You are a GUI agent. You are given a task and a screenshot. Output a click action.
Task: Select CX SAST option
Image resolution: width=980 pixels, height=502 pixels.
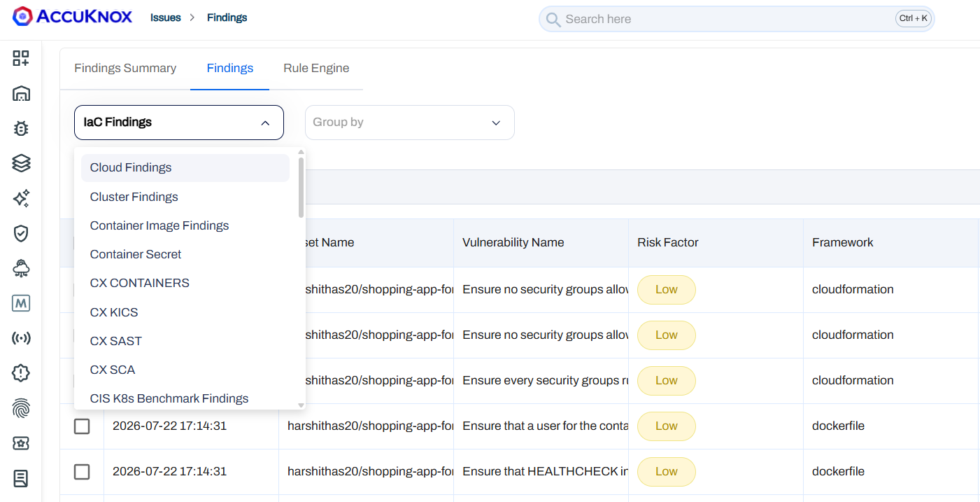[x=185, y=341]
